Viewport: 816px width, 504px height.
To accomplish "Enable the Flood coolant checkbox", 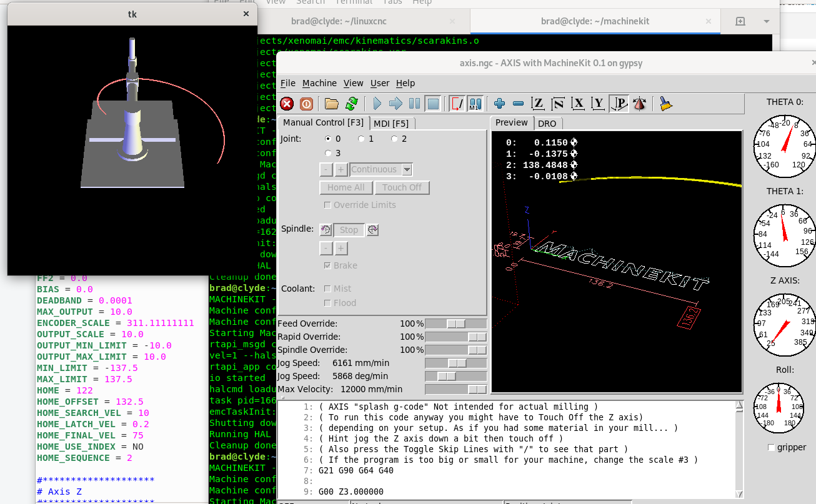I will tap(327, 303).
